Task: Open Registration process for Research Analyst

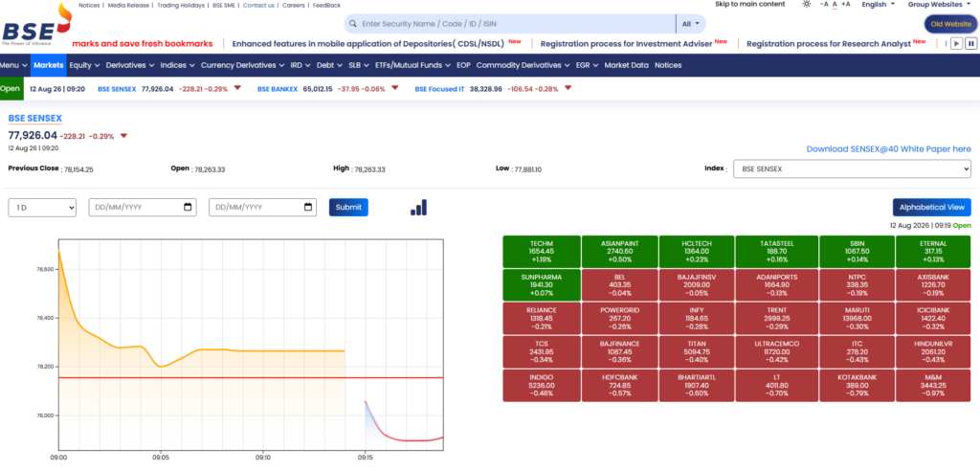Action: click(829, 44)
